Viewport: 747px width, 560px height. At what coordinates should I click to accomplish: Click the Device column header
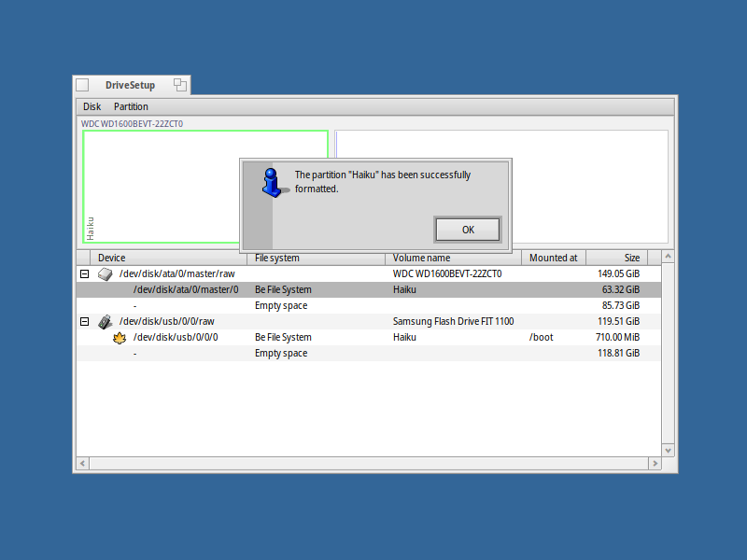(169, 258)
